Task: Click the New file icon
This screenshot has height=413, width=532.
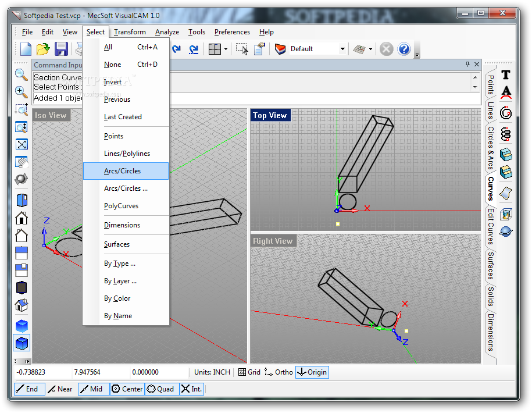Action: click(x=26, y=49)
